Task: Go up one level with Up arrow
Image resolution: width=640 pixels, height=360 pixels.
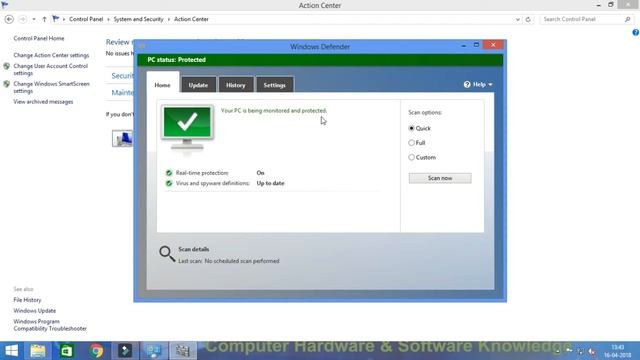Action: click(x=44, y=19)
